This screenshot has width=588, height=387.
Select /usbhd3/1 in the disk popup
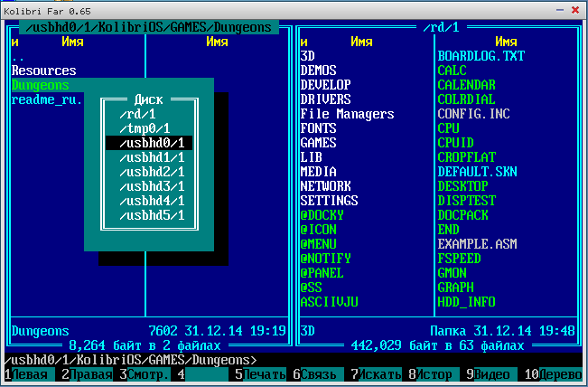click(x=148, y=186)
